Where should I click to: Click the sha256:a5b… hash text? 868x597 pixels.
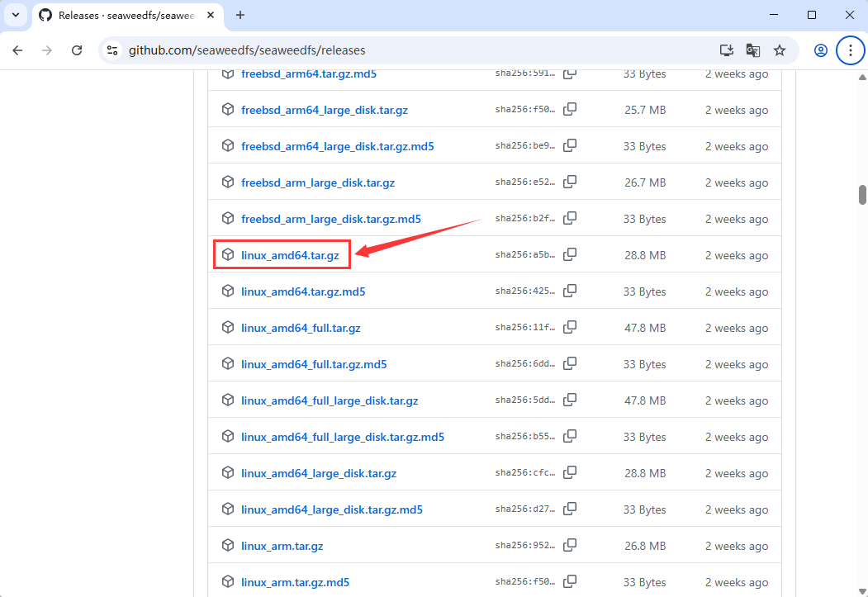tap(524, 254)
